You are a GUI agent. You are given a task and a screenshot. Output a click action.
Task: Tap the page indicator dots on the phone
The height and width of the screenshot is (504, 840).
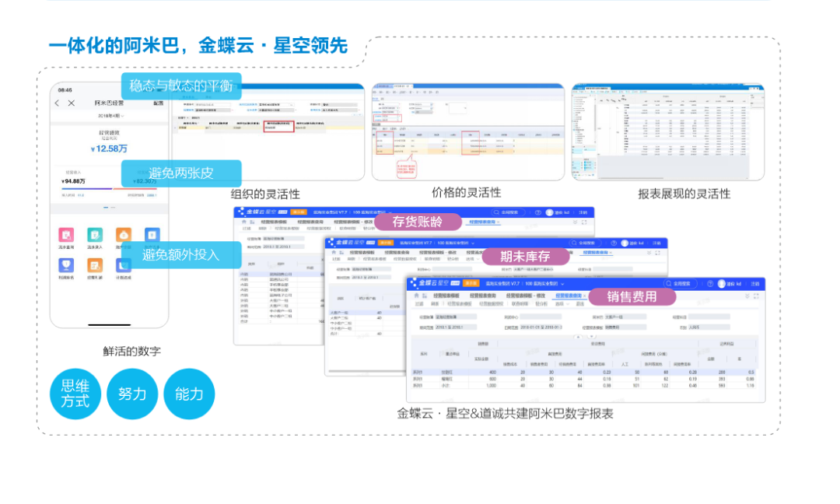pyautogui.click(x=110, y=207)
